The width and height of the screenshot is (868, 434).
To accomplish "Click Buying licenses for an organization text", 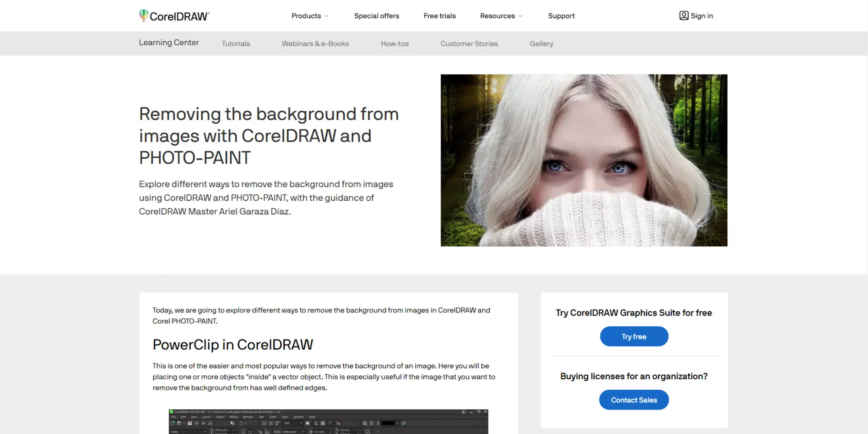I will [x=634, y=376].
